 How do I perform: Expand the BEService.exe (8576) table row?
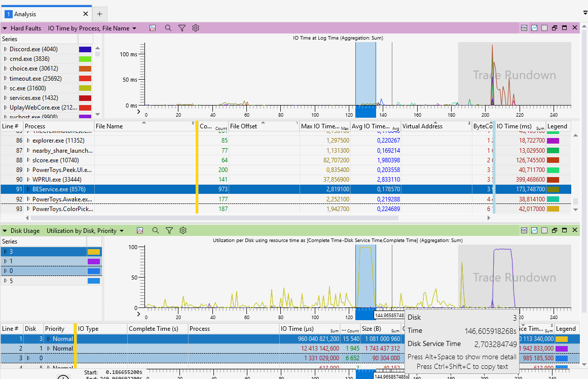click(28, 189)
